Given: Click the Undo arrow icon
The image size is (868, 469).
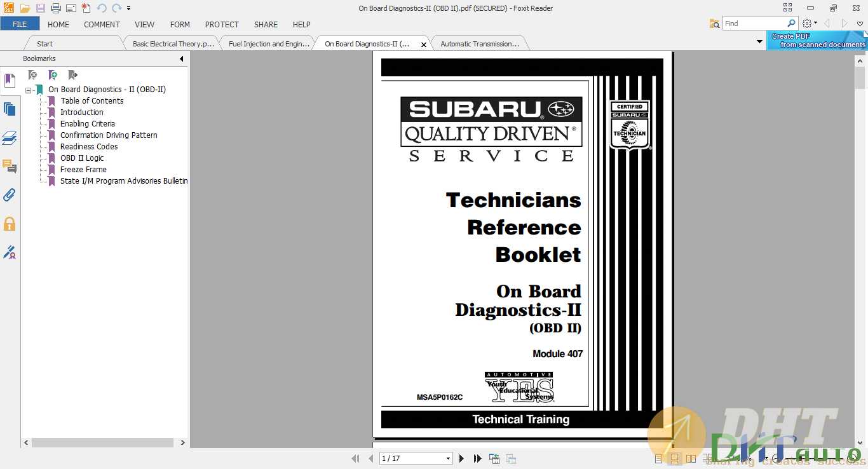Looking at the screenshot, I should [x=102, y=8].
